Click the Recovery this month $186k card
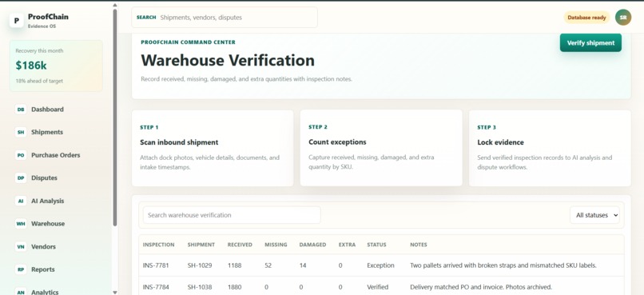Image resolution: width=644 pixels, height=295 pixels. (56, 66)
